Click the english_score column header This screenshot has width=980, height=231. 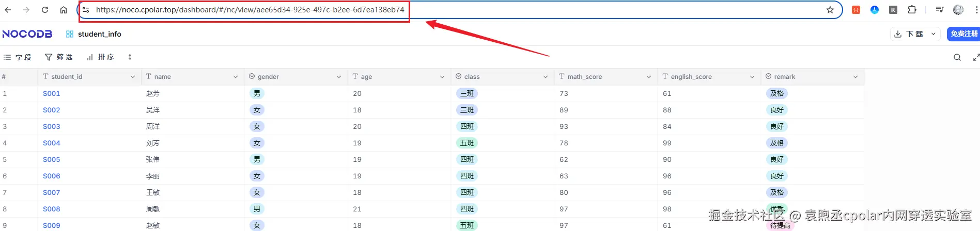point(709,77)
